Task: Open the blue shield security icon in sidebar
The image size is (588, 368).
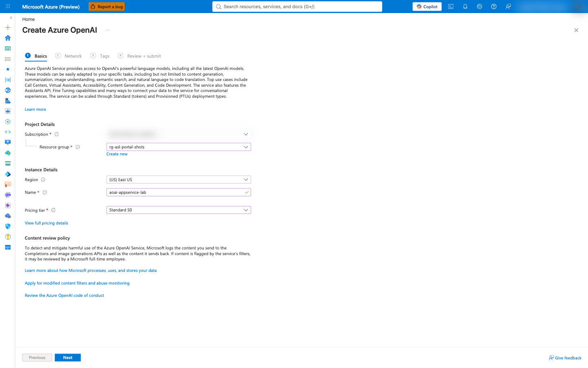Action: pos(8,227)
